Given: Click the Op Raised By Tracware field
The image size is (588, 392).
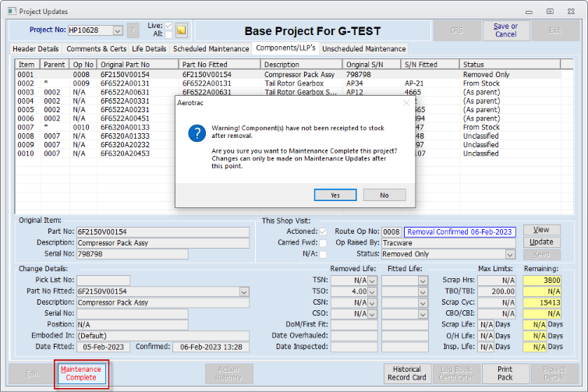Looking at the screenshot, I should pyautogui.click(x=448, y=243).
